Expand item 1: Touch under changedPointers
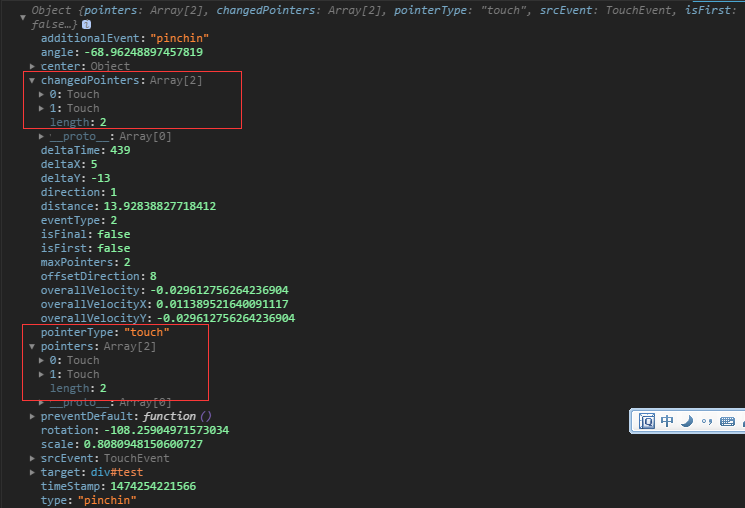The image size is (745, 508). [x=42, y=108]
